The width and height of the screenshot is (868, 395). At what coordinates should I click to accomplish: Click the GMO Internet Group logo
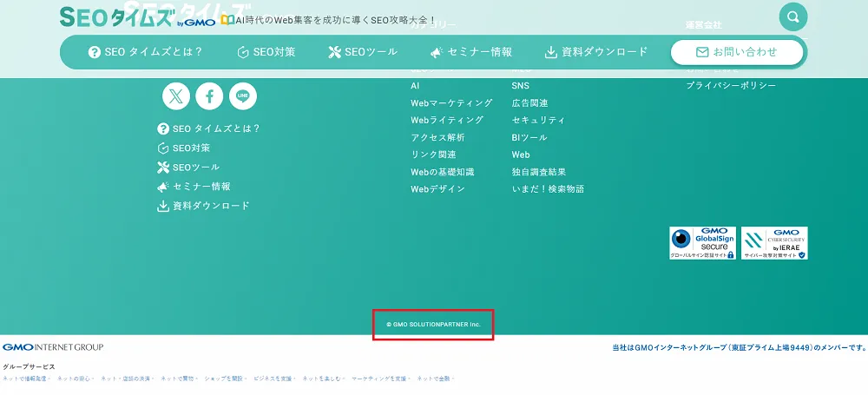click(53, 347)
